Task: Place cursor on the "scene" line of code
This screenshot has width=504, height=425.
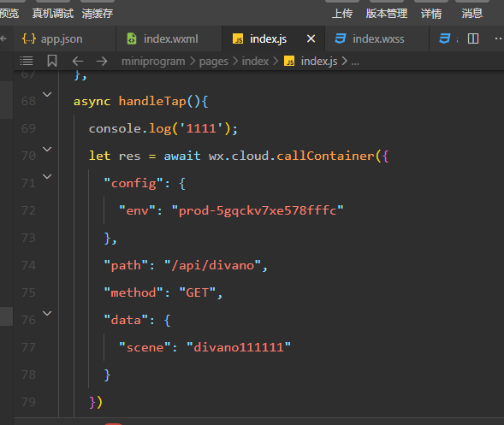Action: tap(205, 347)
